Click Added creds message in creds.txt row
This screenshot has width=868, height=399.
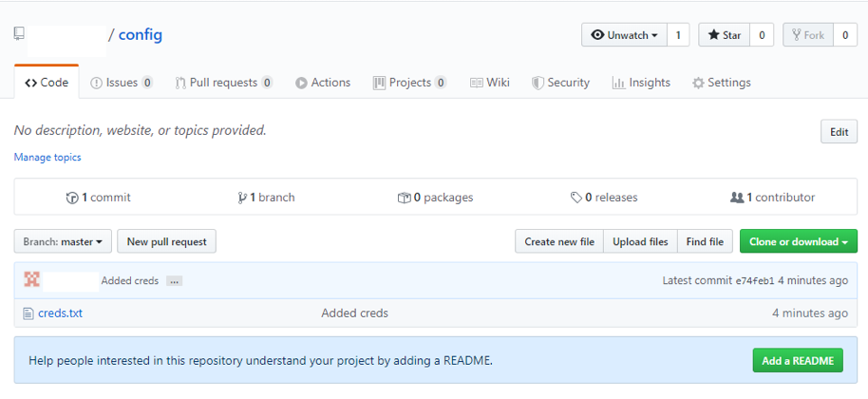point(355,313)
